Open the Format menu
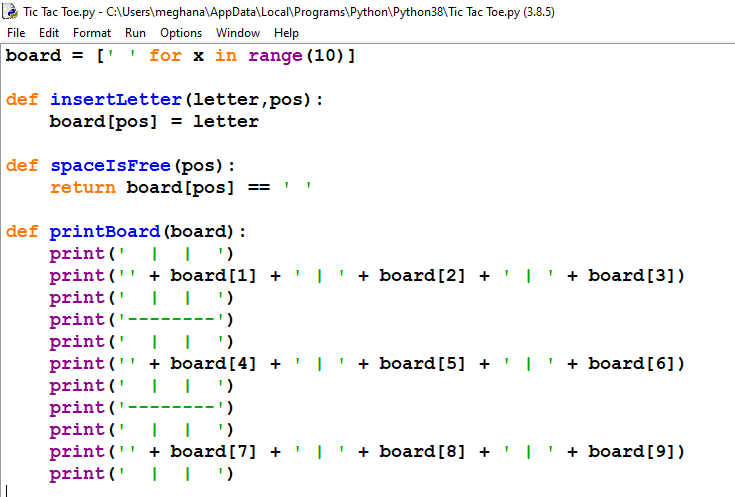This screenshot has width=735, height=497. coord(92,33)
